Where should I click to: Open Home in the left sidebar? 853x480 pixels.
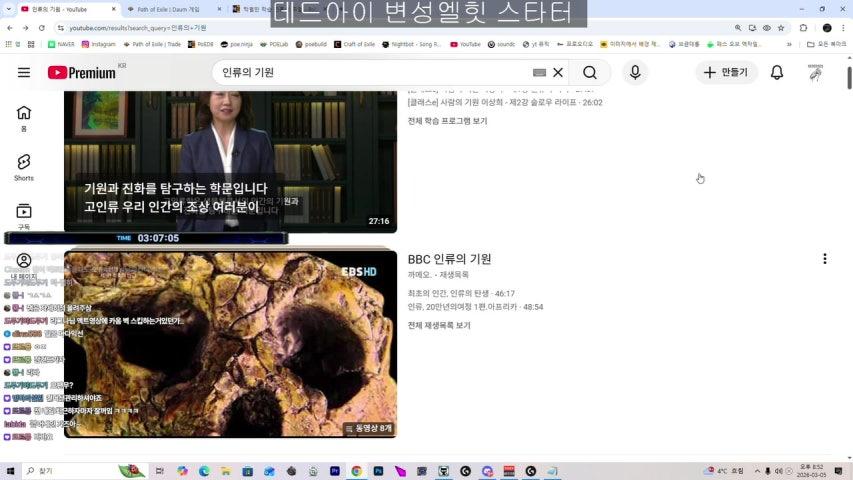[24, 117]
